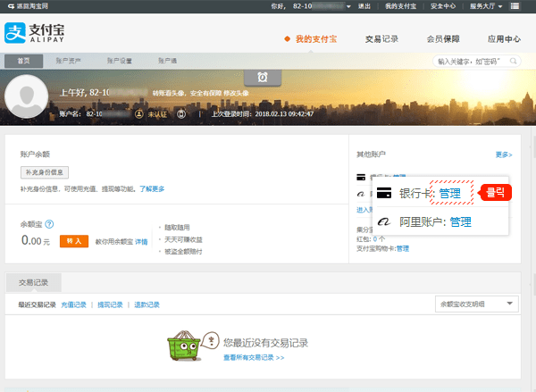Viewport: 536px width, 392px height.
Task: Click 退出 to log out
Action: pos(364,6)
